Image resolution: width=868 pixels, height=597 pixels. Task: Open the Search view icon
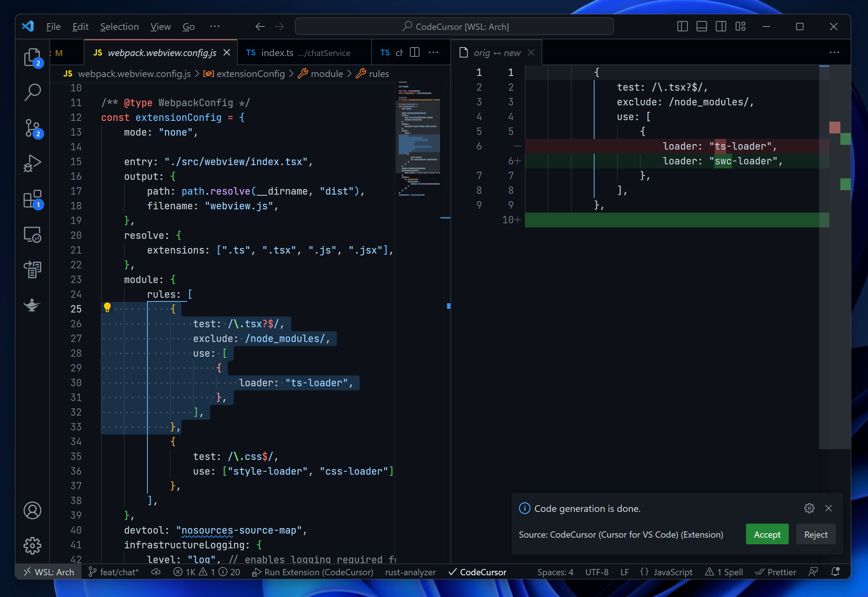(x=32, y=92)
